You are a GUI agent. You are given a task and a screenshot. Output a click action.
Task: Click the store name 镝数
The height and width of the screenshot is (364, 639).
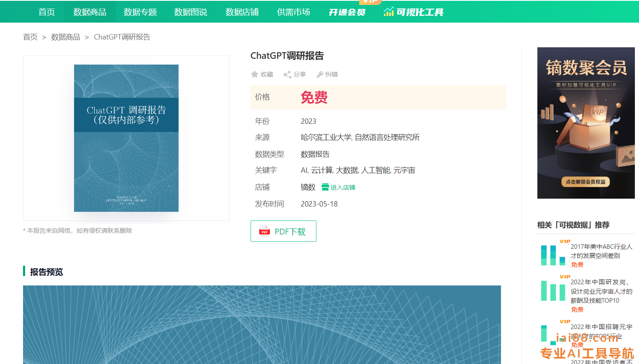(x=308, y=188)
